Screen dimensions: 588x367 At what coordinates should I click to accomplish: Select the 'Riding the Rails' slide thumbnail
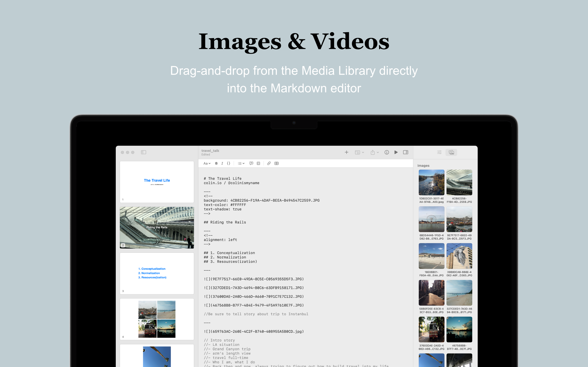pyautogui.click(x=157, y=228)
